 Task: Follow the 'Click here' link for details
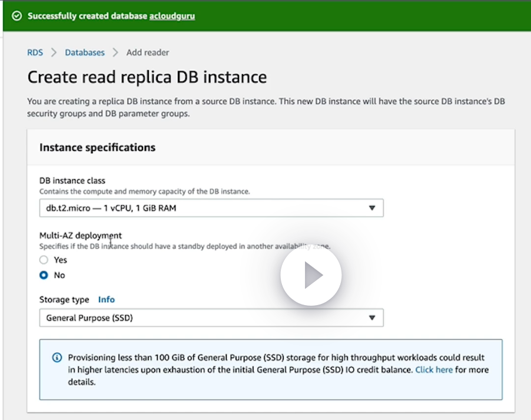[x=434, y=370]
